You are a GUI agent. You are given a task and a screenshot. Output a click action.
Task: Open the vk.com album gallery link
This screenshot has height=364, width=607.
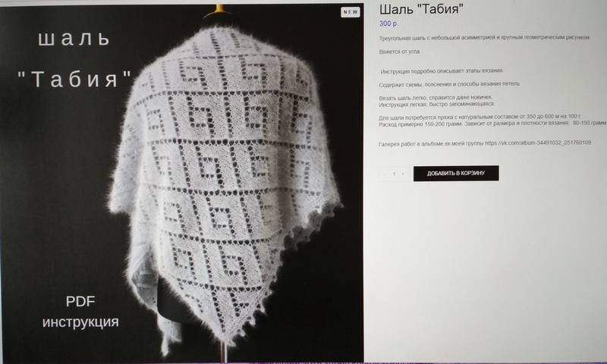538,143
